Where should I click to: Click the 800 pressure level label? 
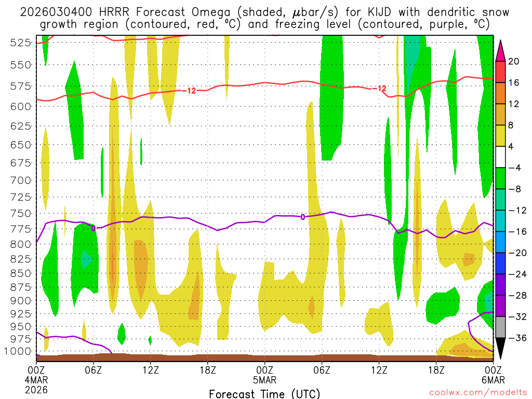point(21,244)
